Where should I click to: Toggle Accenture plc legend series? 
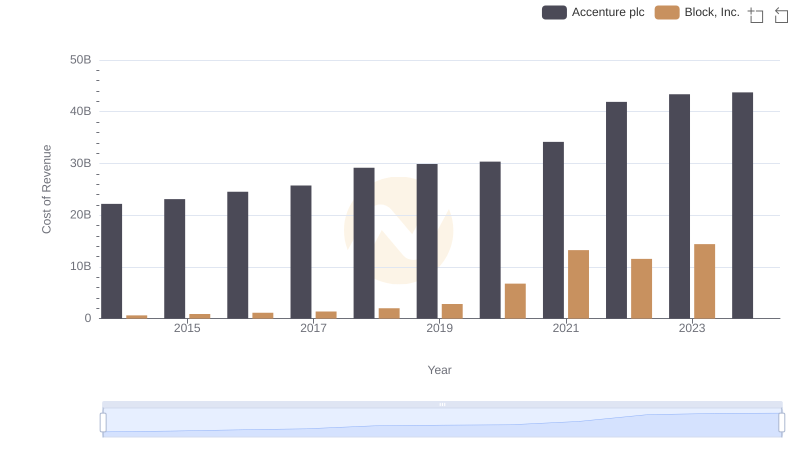[593, 12]
